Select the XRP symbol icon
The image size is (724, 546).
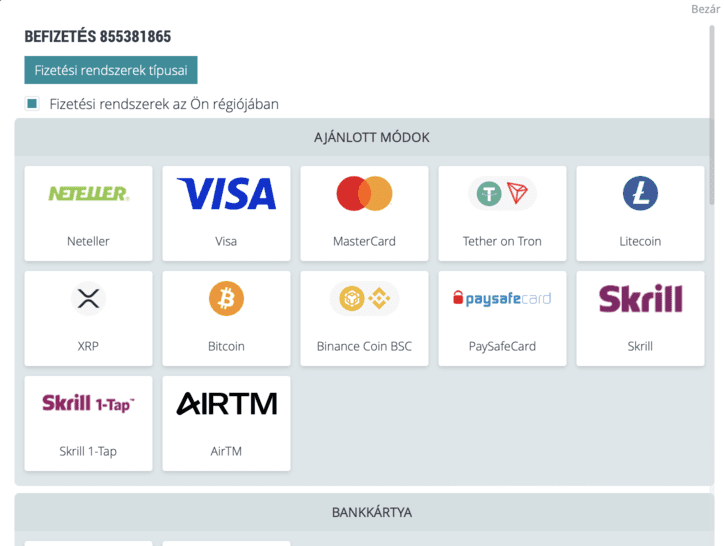pos(88,298)
